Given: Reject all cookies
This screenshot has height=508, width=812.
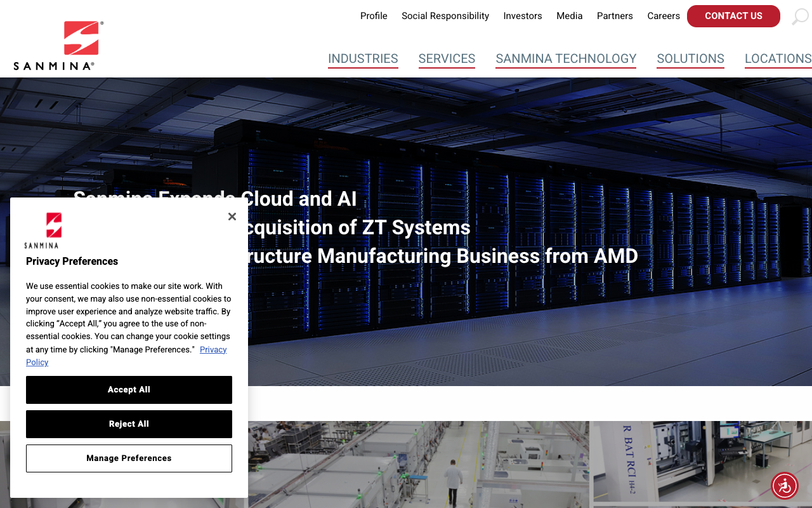Looking at the screenshot, I should [129, 424].
